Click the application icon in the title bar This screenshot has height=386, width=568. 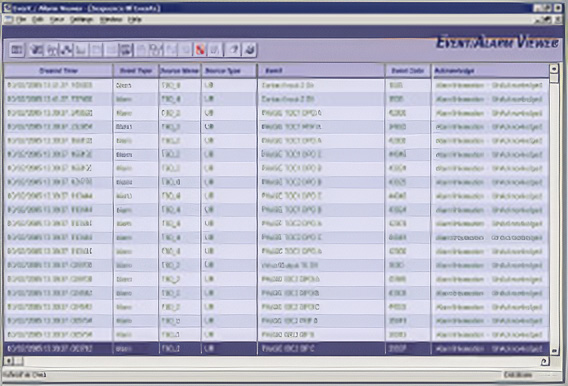click(8, 8)
